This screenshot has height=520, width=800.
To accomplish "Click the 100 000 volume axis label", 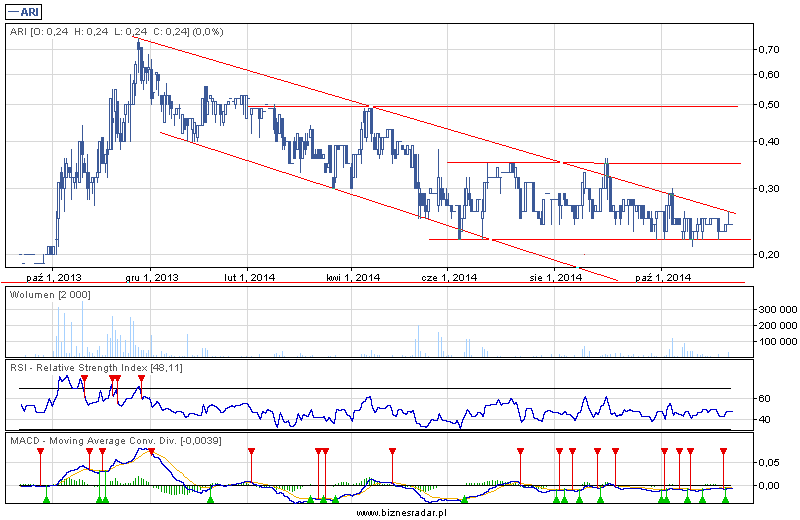I will [x=778, y=341].
